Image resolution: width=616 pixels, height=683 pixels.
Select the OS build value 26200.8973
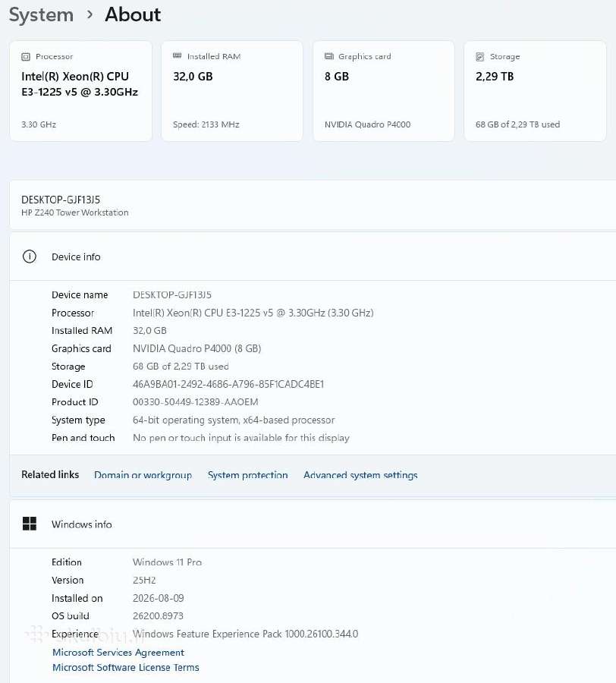point(158,616)
